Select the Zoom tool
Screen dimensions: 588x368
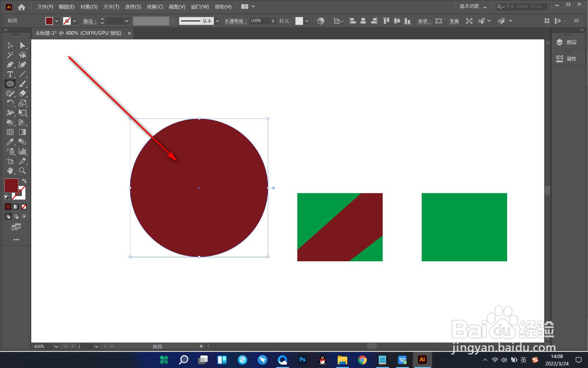23,171
